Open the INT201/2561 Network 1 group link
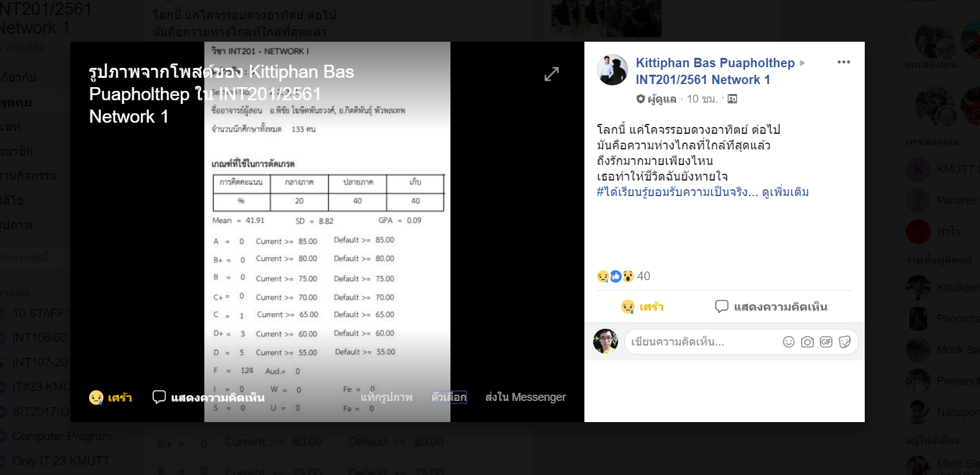The width and height of the screenshot is (980, 475). point(703,80)
